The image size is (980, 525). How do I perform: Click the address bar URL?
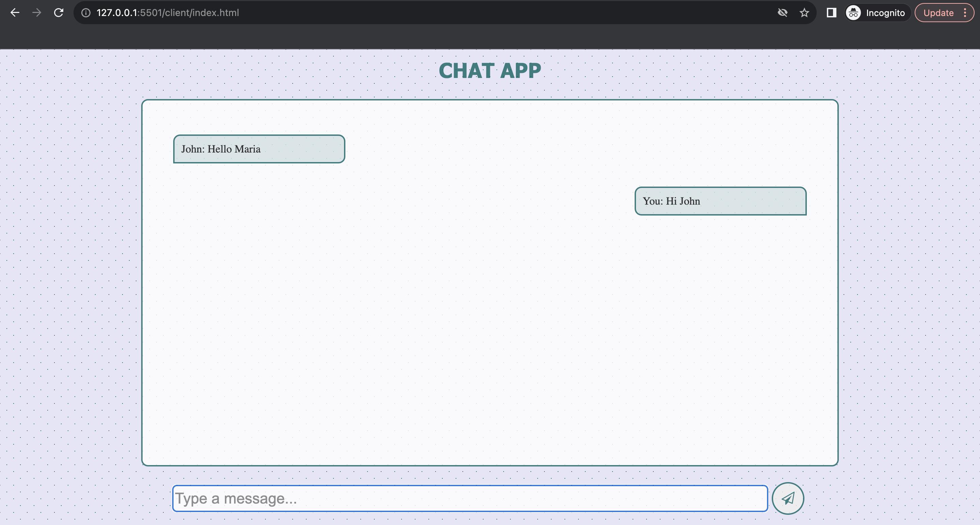(x=168, y=13)
